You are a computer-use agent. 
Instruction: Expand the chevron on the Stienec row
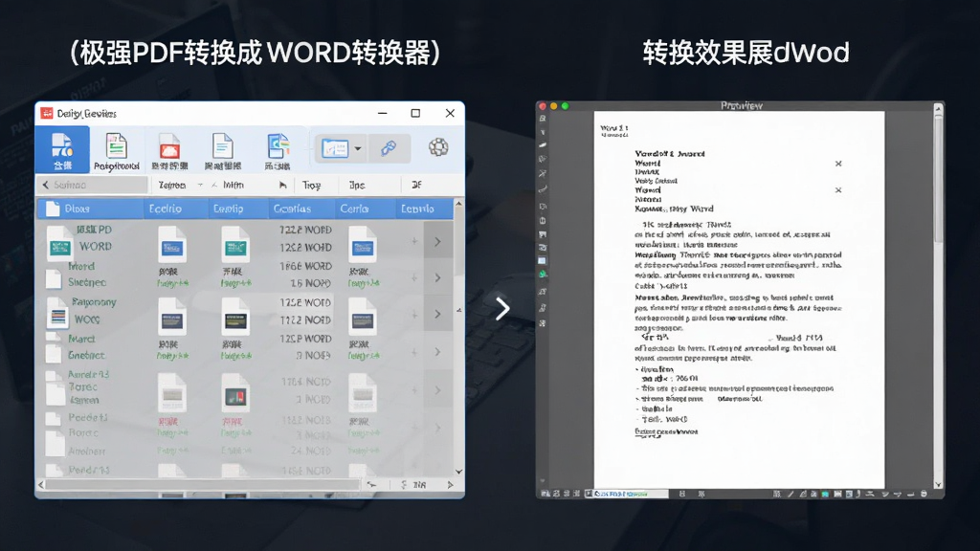pyautogui.click(x=437, y=277)
